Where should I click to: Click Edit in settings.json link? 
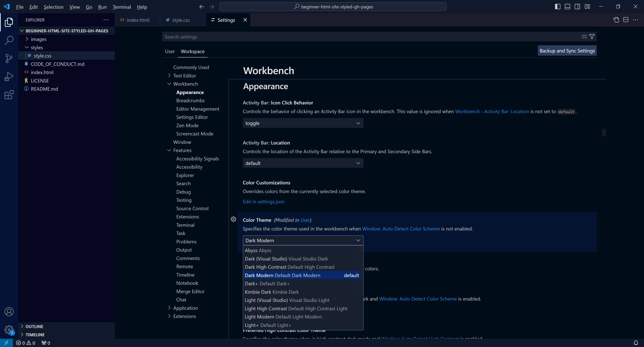pyautogui.click(x=264, y=201)
